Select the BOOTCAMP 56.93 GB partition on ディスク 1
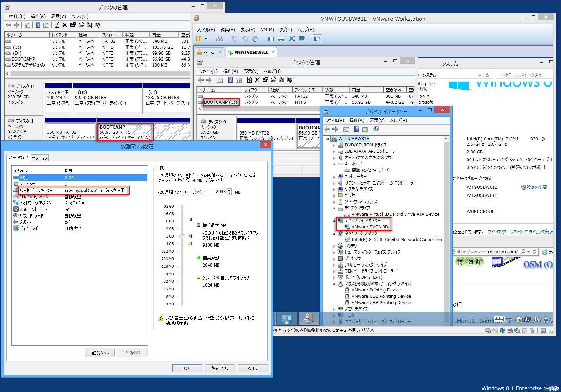The height and width of the screenshot is (392, 561). point(125,132)
